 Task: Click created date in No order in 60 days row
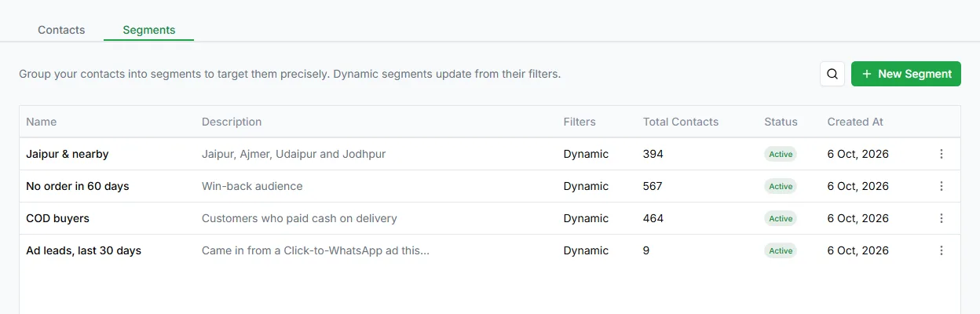click(x=858, y=186)
